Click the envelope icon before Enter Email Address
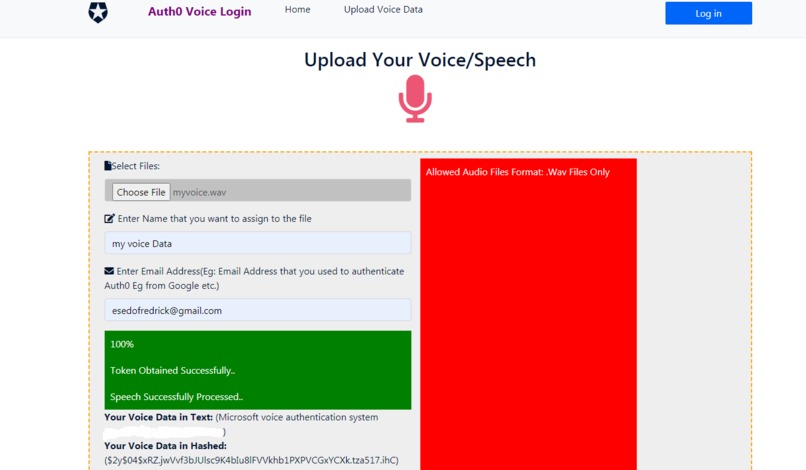 [x=109, y=271]
